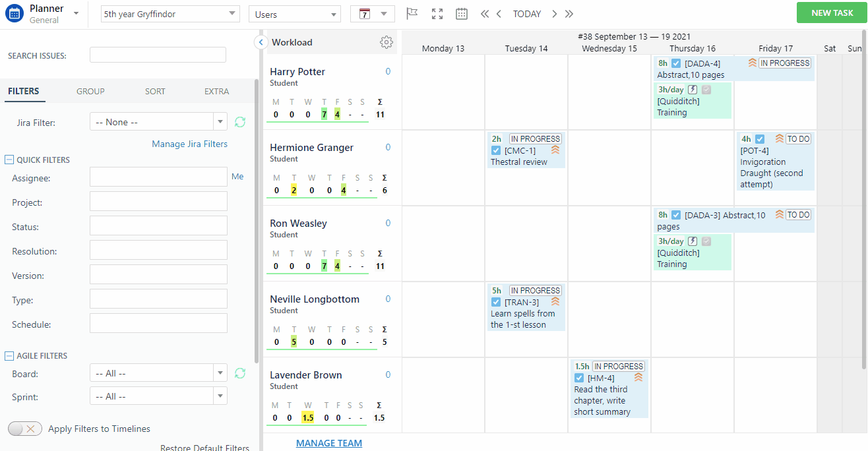Click the Planner calendar logo icon

point(15,14)
